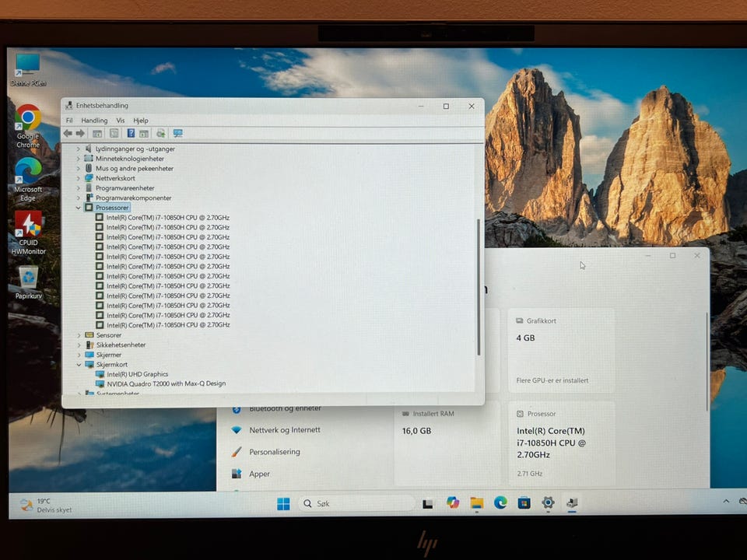Scan for hardware changes via monitor icon
747x560 pixels.
pyautogui.click(x=177, y=133)
